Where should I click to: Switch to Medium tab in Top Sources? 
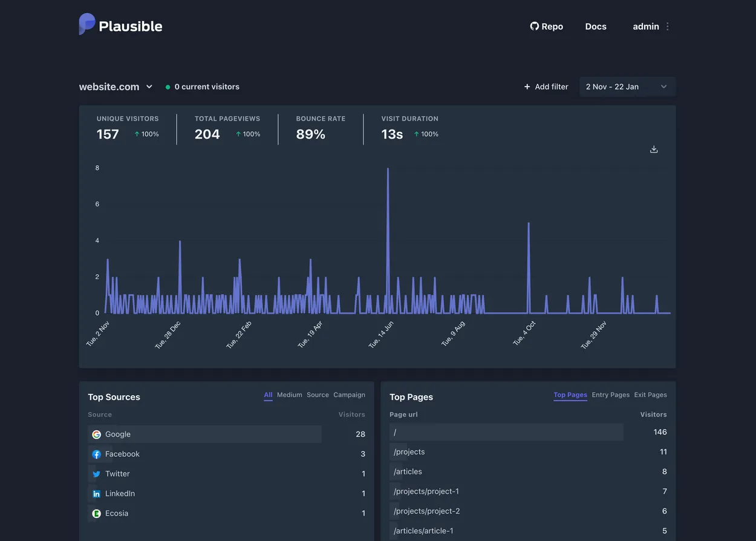point(289,395)
